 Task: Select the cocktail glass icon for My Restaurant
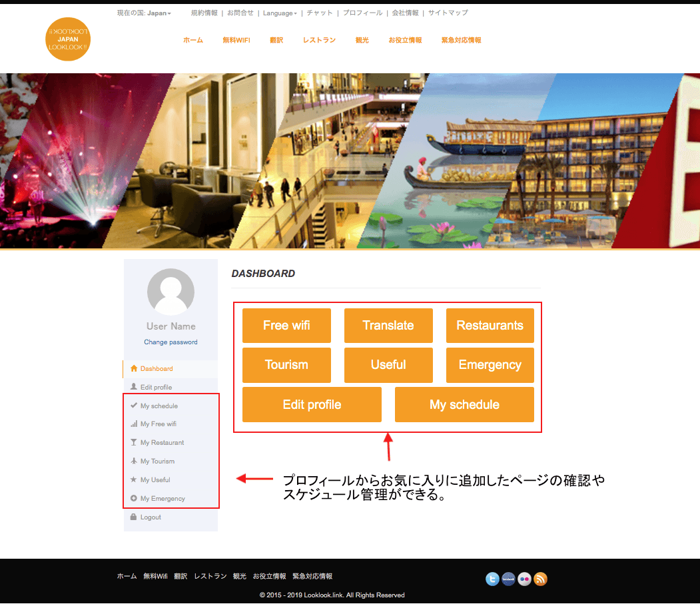pos(134,442)
